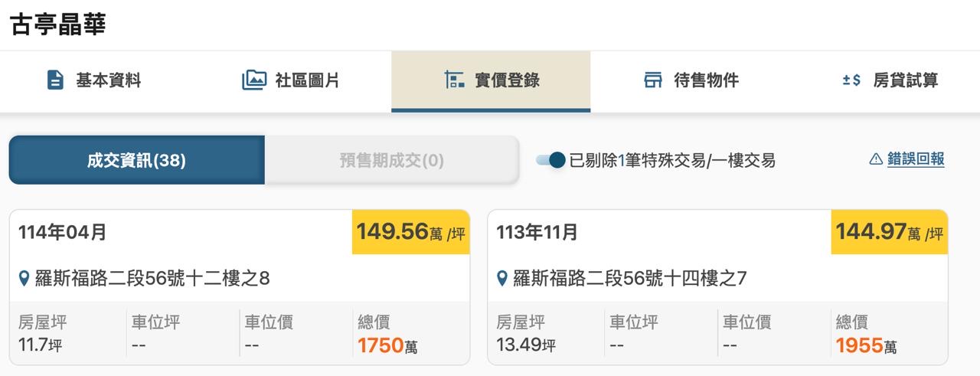Switch to 預售期成交(0) listings
Image resolution: width=980 pixels, height=376 pixels.
point(391,160)
